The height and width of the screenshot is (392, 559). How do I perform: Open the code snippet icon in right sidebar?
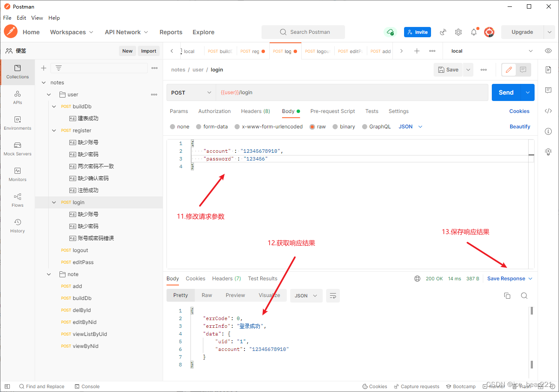coord(548,111)
